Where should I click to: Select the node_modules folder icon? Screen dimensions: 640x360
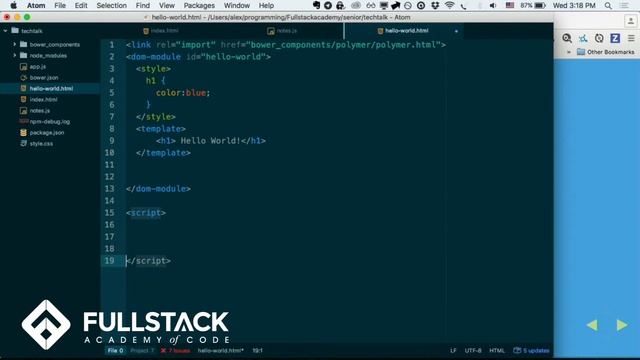[x=24, y=55]
